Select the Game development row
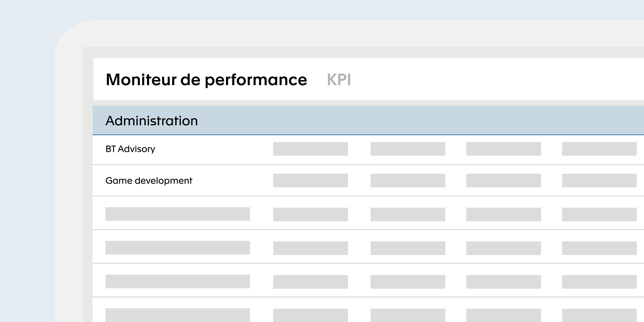This screenshot has width=644, height=322. [368, 180]
